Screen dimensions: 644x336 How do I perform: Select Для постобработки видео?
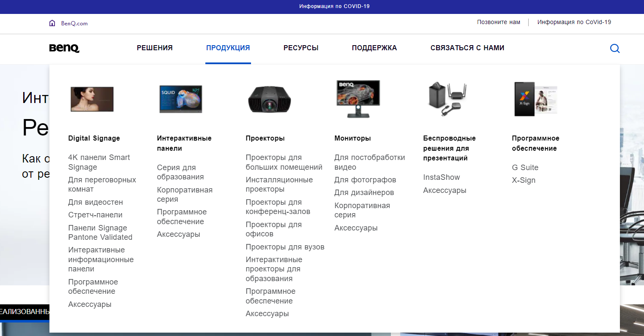(370, 163)
